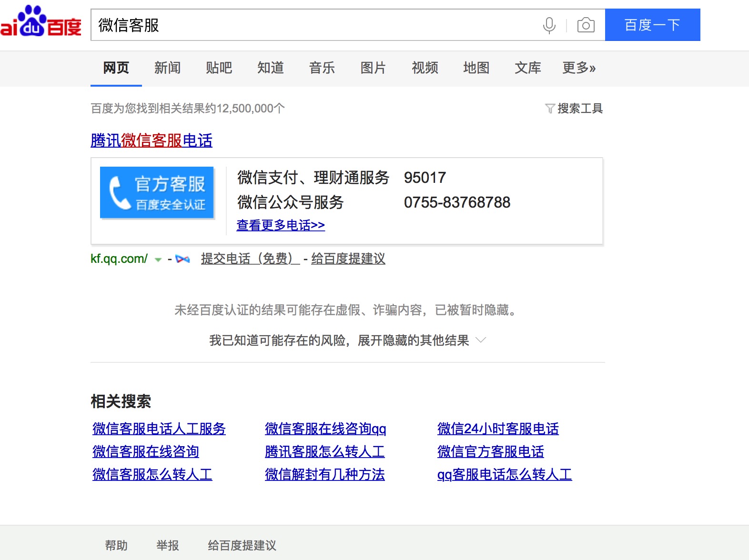Viewport: 749px width, 560px height.
Task: Open related search 微信24小时客服电话
Action: pos(498,429)
